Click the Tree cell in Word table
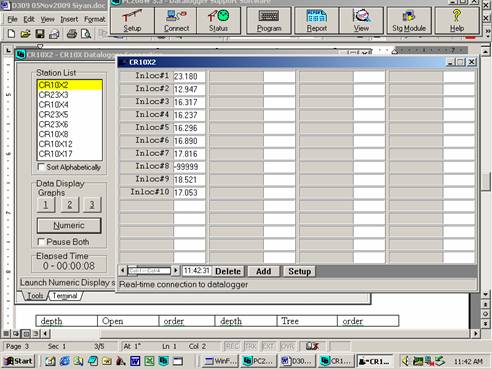This screenshot has width=492, height=369. 307,321
